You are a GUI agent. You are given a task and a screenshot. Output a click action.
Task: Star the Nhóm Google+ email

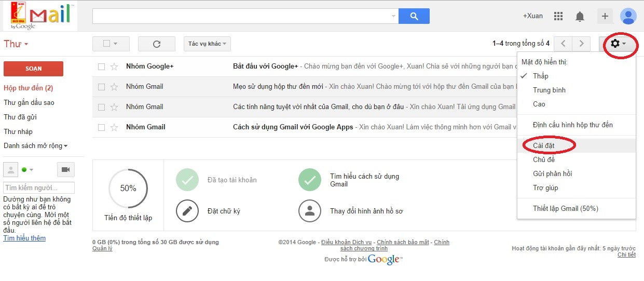pyautogui.click(x=115, y=66)
